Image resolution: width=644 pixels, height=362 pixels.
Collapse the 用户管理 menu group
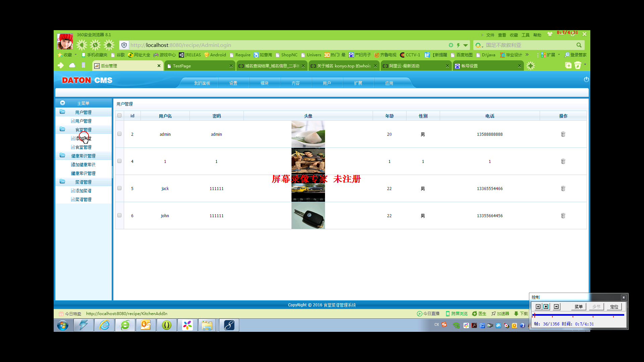point(83,112)
